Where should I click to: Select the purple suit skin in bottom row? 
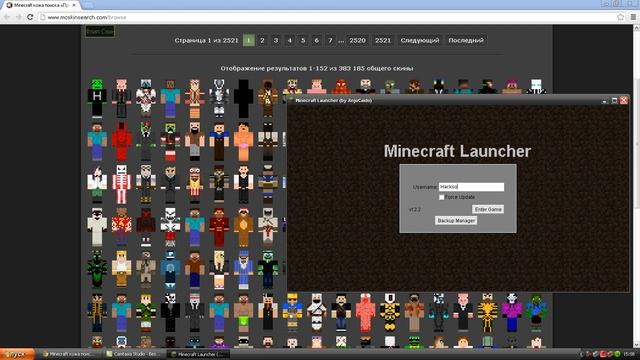click(512, 312)
